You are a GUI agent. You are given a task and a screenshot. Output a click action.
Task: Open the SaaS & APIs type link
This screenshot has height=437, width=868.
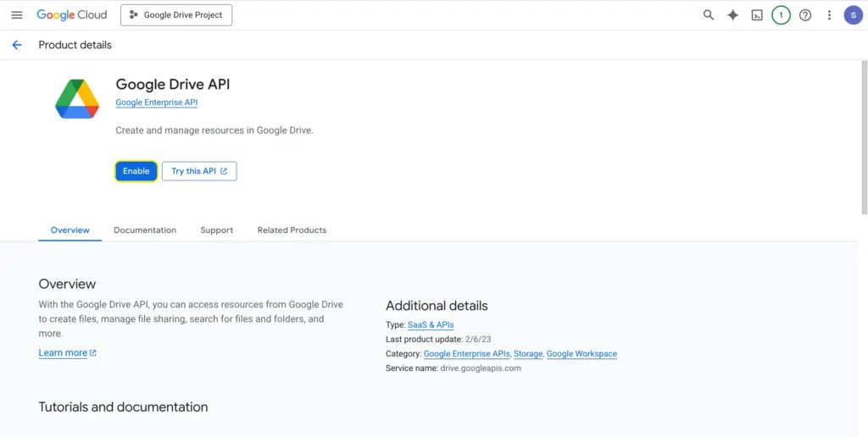click(x=431, y=324)
